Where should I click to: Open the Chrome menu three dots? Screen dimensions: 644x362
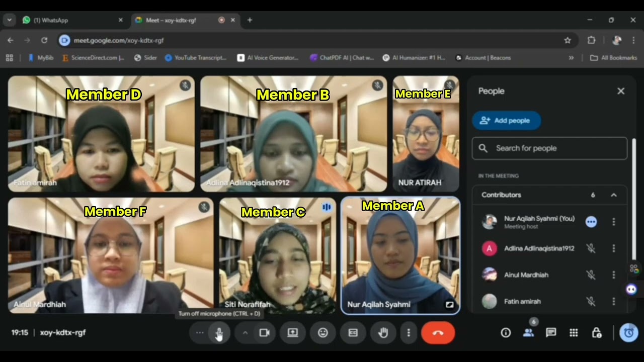(x=633, y=40)
